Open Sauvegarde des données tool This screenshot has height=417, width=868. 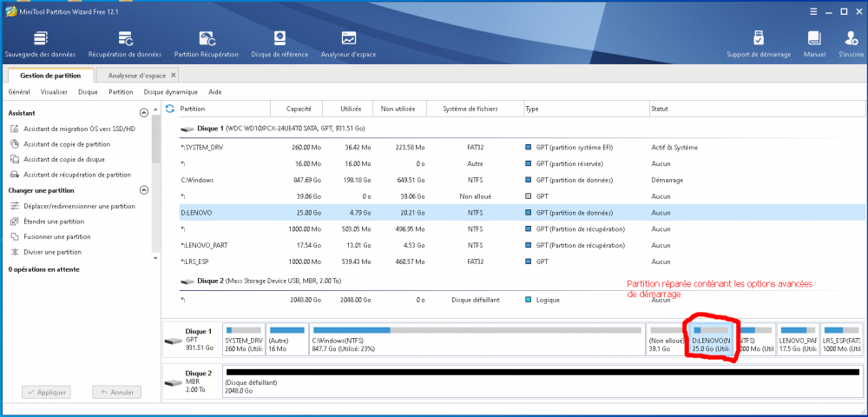point(40,39)
